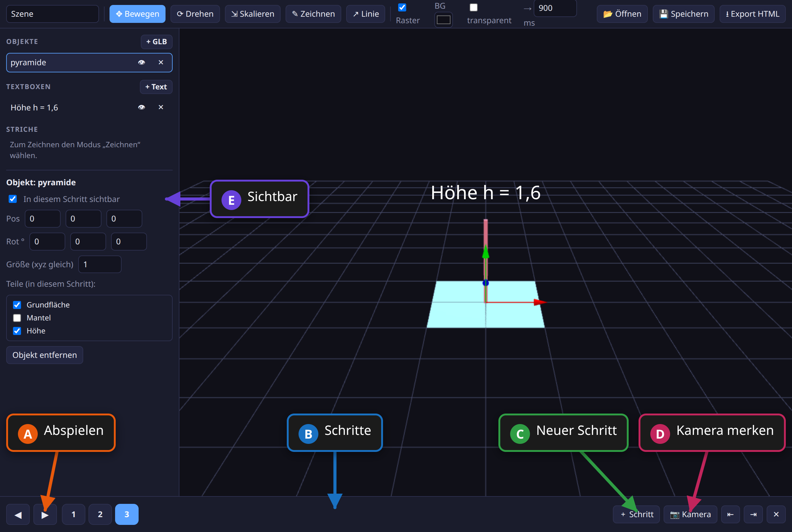
Task: Select step 3 tab
Action: 127,514
